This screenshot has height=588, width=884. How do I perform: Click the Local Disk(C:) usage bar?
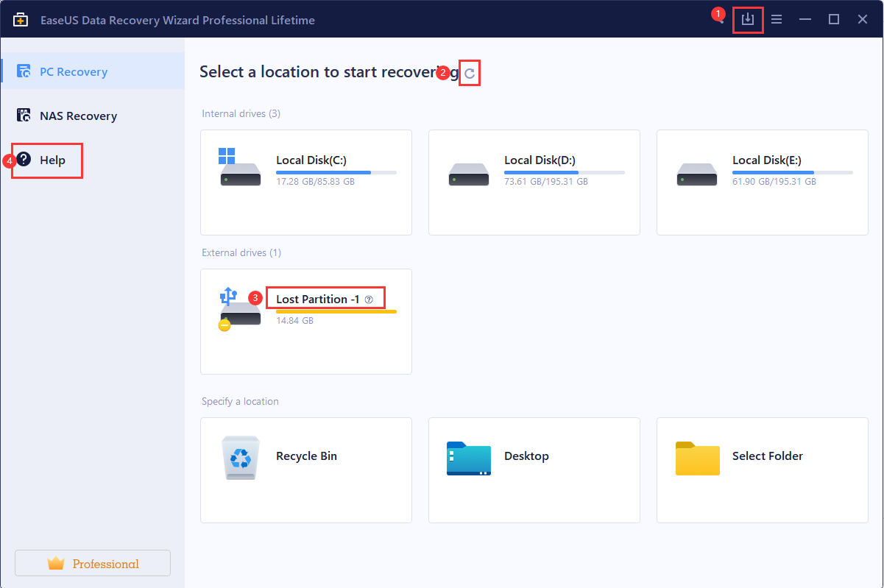coord(336,172)
